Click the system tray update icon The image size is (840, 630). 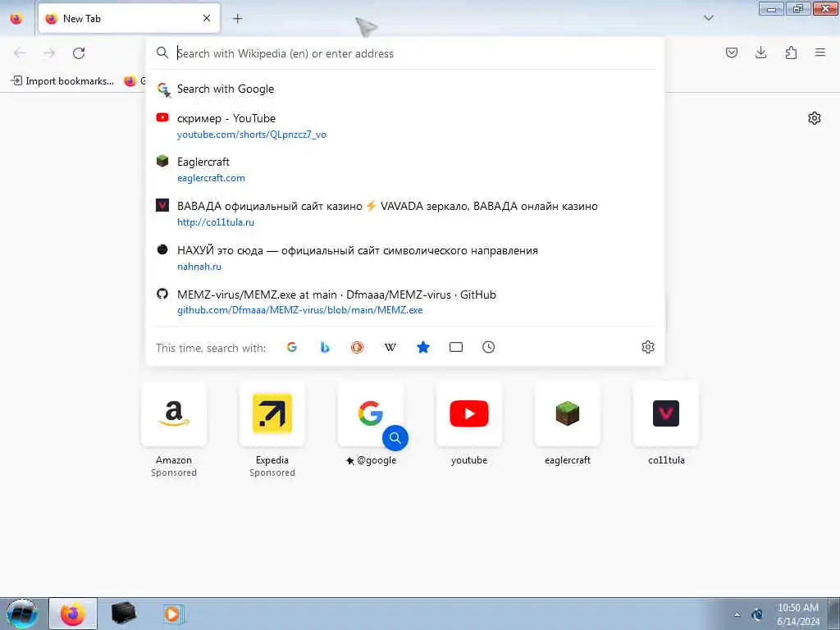(x=757, y=614)
